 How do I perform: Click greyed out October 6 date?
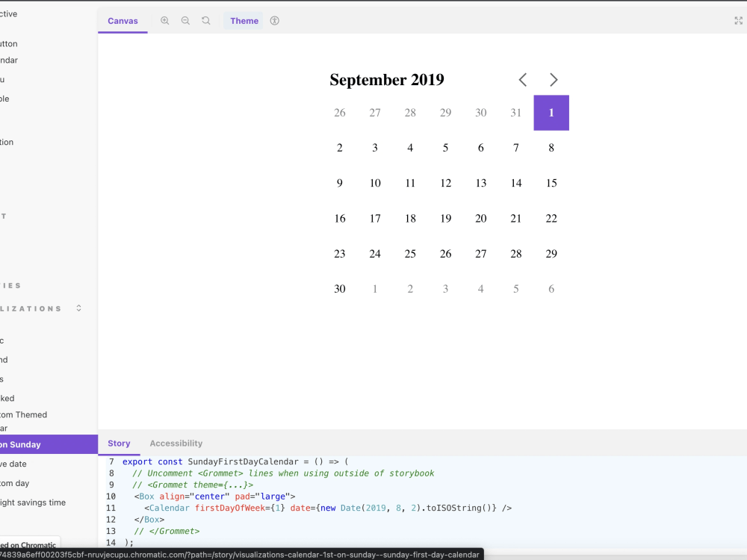(551, 289)
